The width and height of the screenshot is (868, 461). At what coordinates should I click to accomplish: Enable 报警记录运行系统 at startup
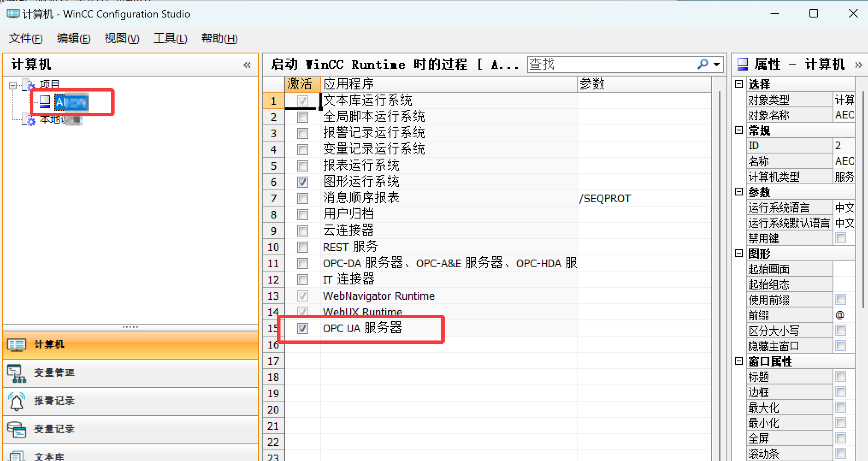tap(303, 133)
